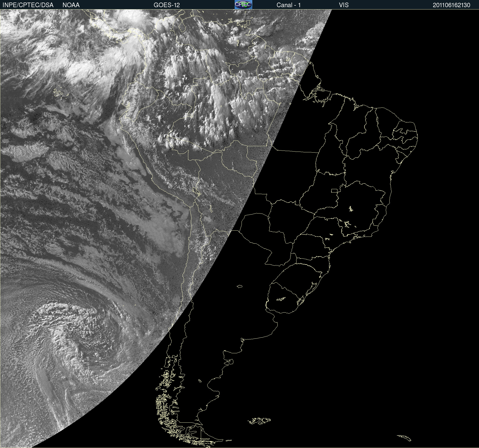Click the VIS channel label
479x448 pixels.
pyautogui.click(x=344, y=5)
